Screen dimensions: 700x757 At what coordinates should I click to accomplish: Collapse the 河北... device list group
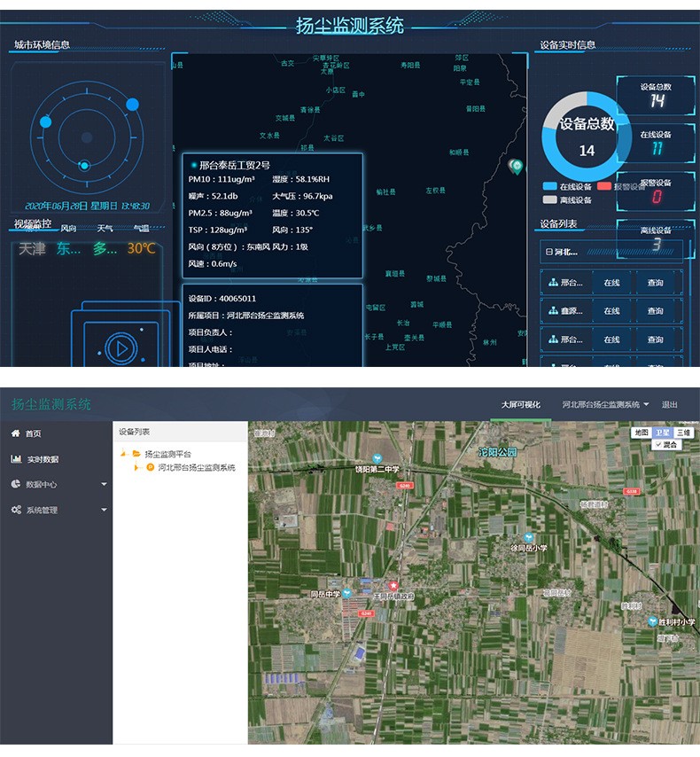point(549,252)
